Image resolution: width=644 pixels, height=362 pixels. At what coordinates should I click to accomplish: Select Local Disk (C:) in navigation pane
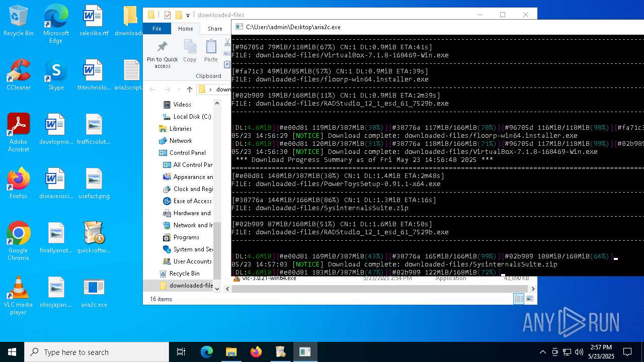(187, 117)
